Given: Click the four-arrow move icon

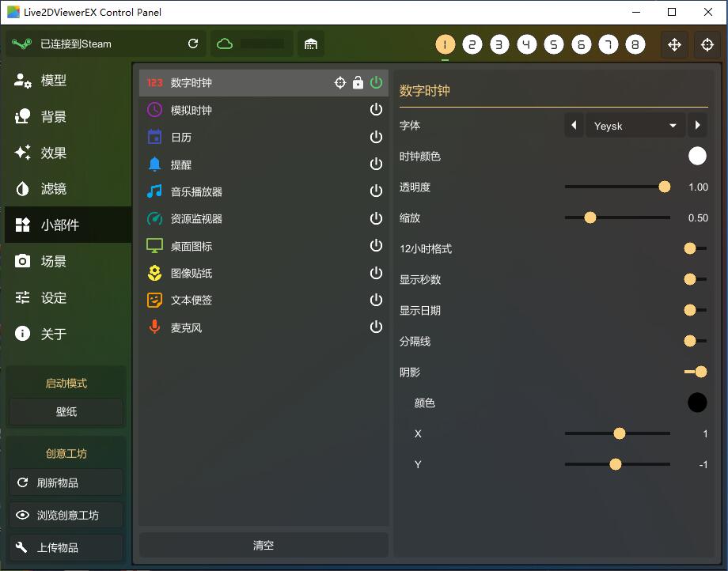Looking at the screenshot, I should point(674,44).
